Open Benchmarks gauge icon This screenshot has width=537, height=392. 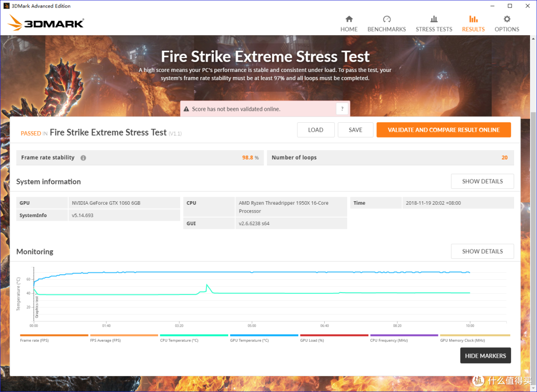387,19
